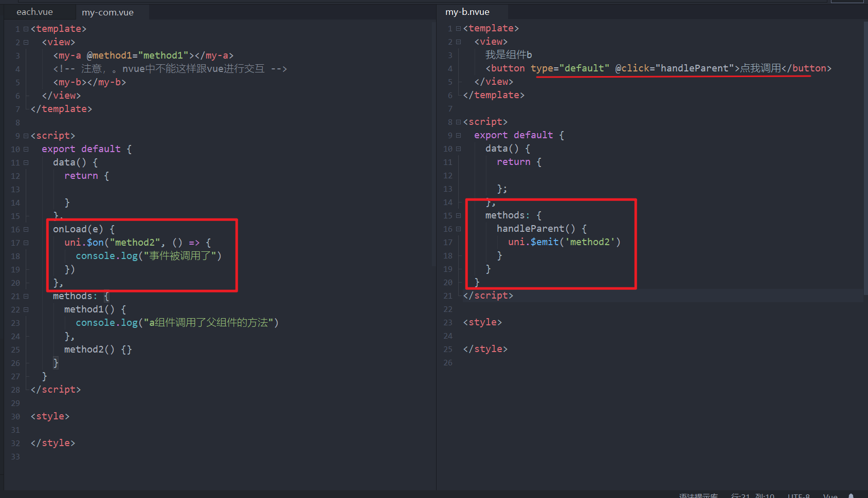Click the onLoad(e) declaration
The image size is (868, 498).
(84, 229)
